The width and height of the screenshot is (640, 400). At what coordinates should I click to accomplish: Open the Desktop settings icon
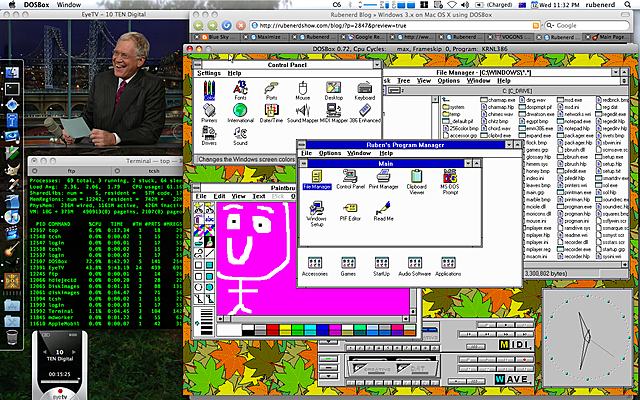[x=333, y=90]
